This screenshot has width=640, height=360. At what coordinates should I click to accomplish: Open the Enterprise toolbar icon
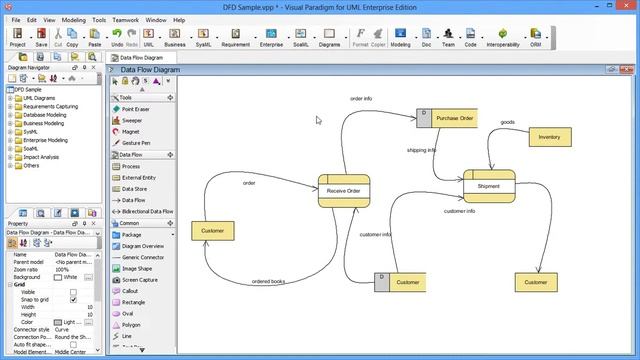coord(271,37)
